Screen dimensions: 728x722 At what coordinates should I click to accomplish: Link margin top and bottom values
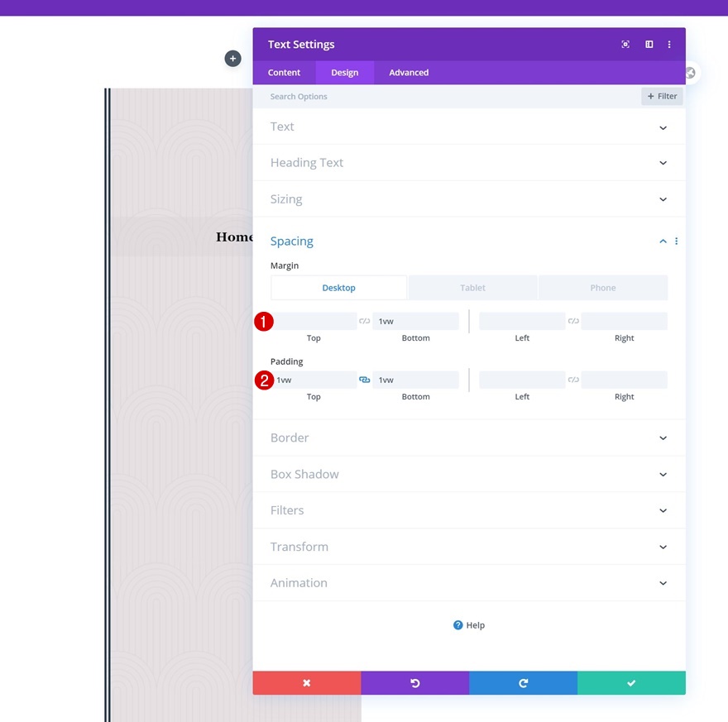(365, 321)
